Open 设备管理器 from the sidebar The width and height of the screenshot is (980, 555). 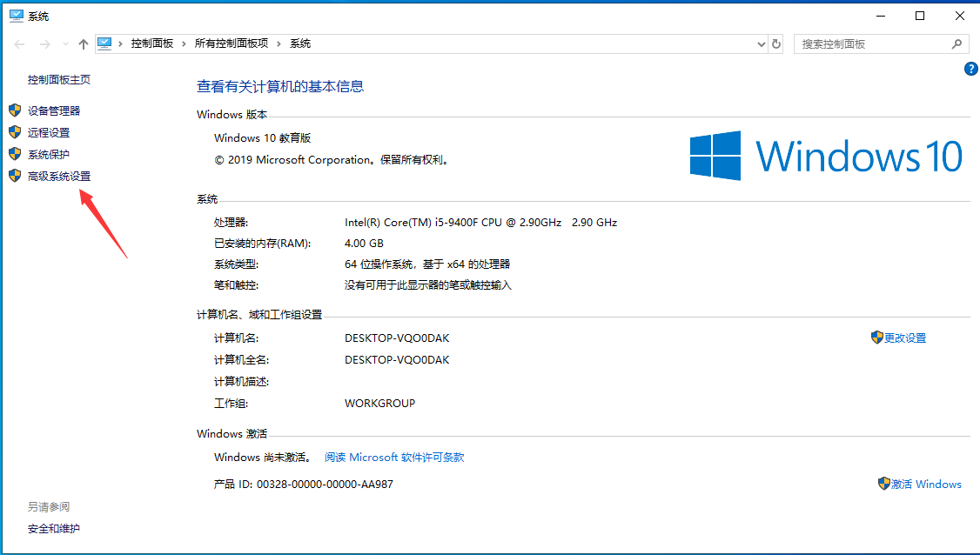pos(53,110)
